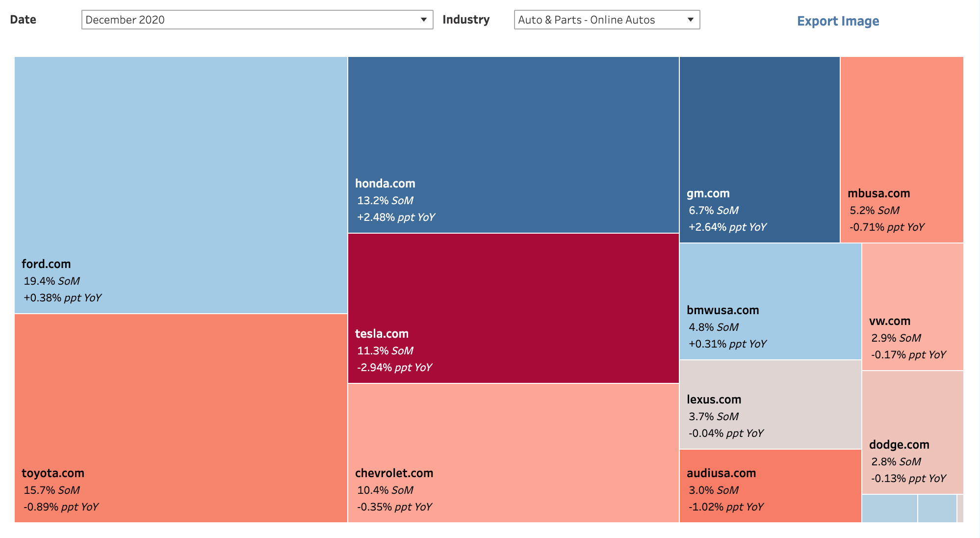
Task: Click the "-0.89% ppt YoY" text
Action: tap(61, 507)
